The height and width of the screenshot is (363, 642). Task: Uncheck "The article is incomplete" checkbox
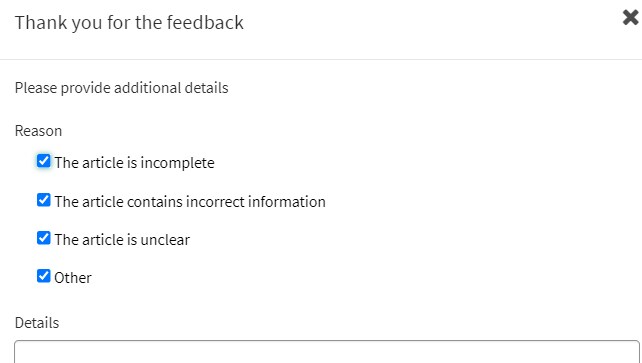pos(43,161)
